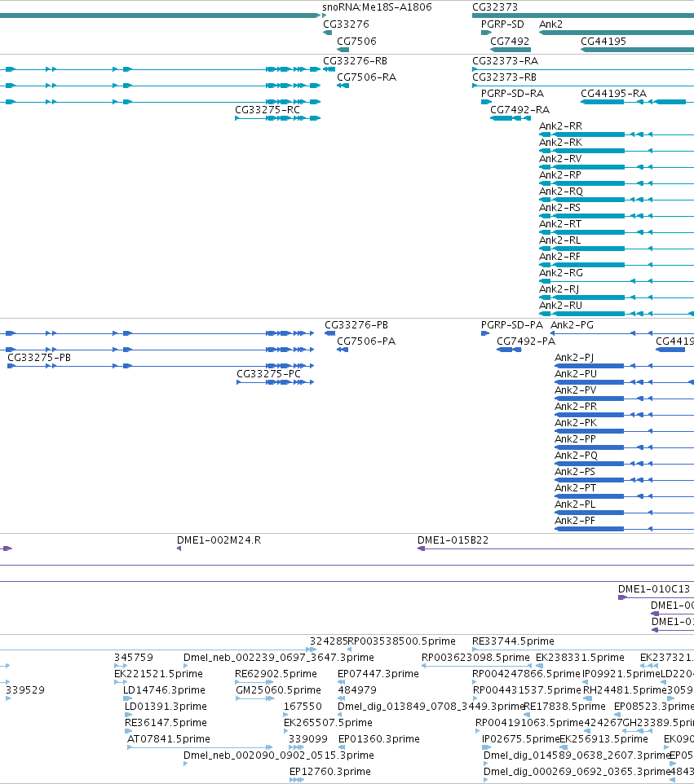Select the CG7506-PA protein label
The height and width of the screenshot is (784, 694).
(x=366, y=341)
